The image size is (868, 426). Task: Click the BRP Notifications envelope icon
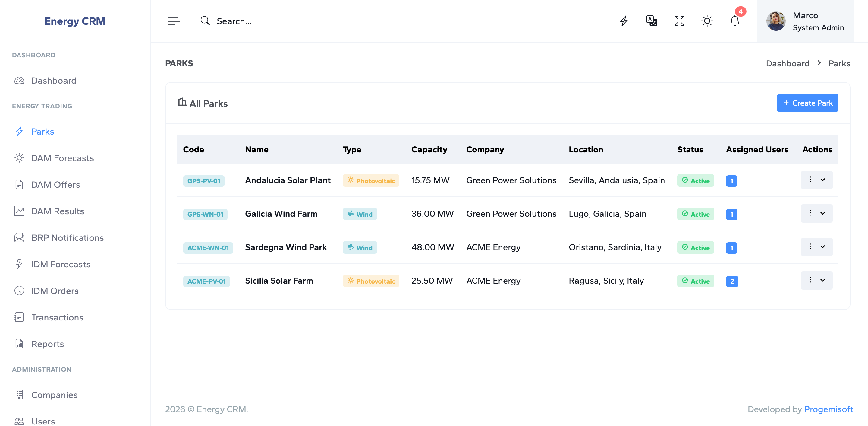tap(19, 238)
